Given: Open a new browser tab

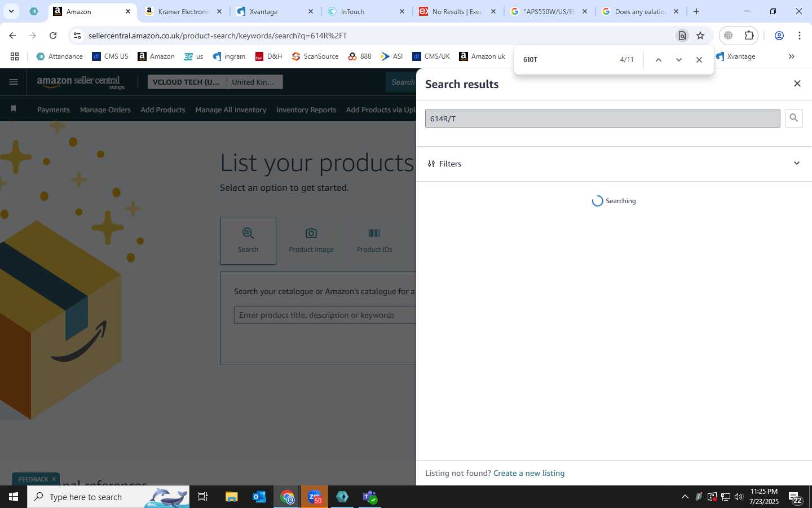Looking at the screenshot, I should tap(696, 11).
